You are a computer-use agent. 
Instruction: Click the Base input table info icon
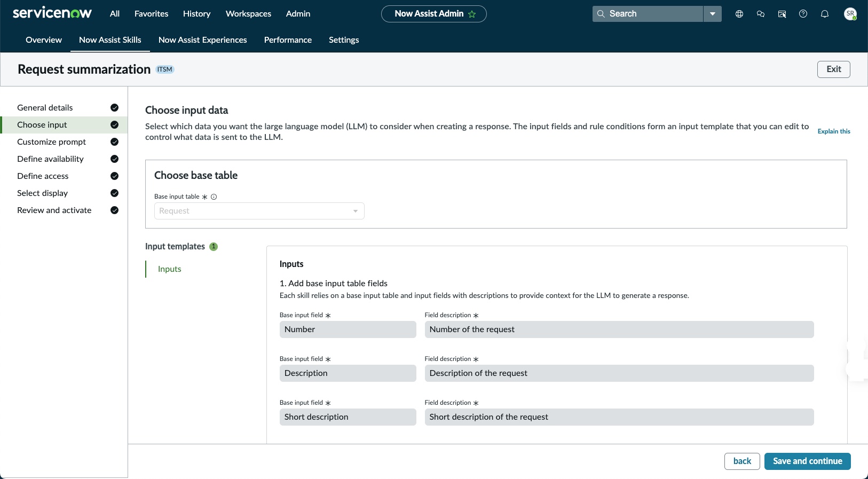tap(214, 197)
